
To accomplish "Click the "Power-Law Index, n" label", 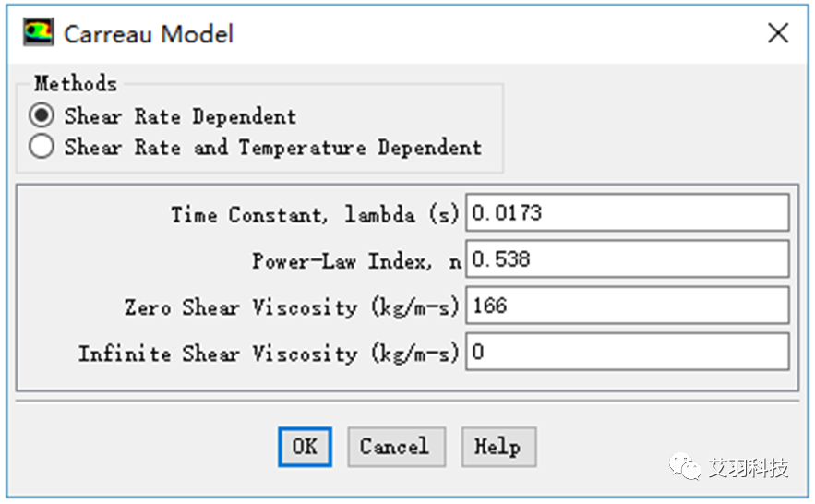I will click(x=357, y=261).
